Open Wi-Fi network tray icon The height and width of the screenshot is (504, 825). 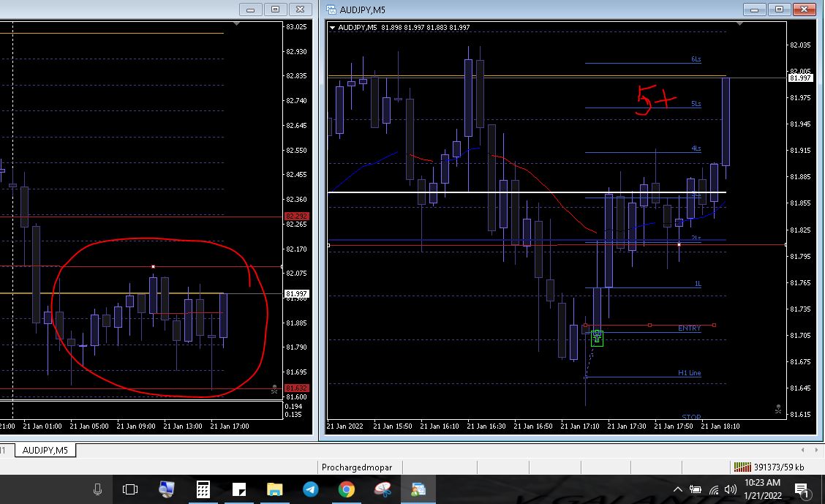coord(713,490)
